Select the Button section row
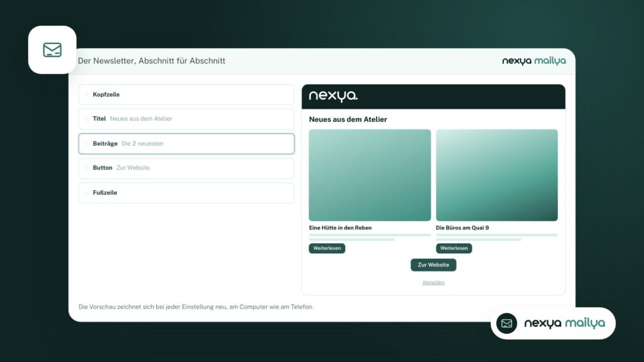The height and width of the screenshot is (362, 644). pos(186,168)
